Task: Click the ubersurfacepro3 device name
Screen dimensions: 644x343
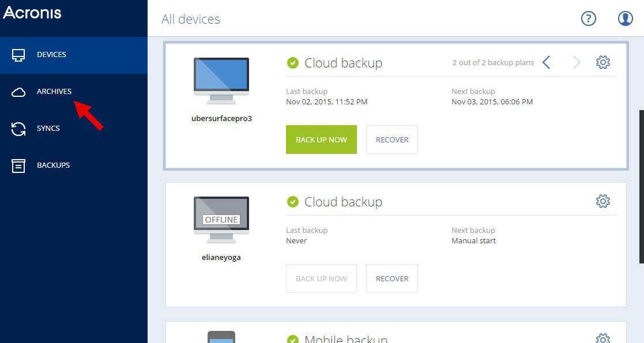Action: click(x=221, y=119)
